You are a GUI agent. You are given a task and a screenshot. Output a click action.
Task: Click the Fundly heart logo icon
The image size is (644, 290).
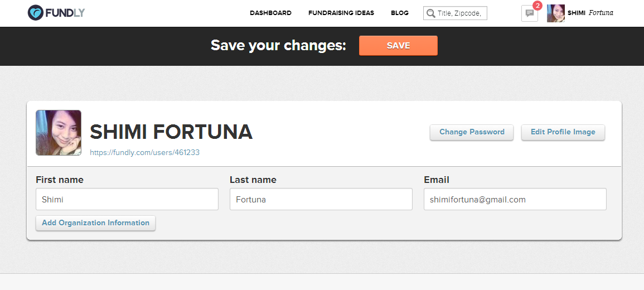point(35,13)
